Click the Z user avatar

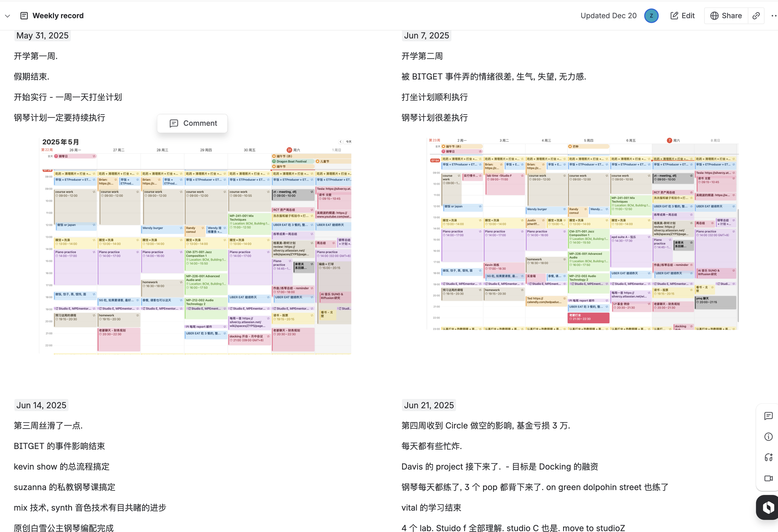click(x=651, y=16)
